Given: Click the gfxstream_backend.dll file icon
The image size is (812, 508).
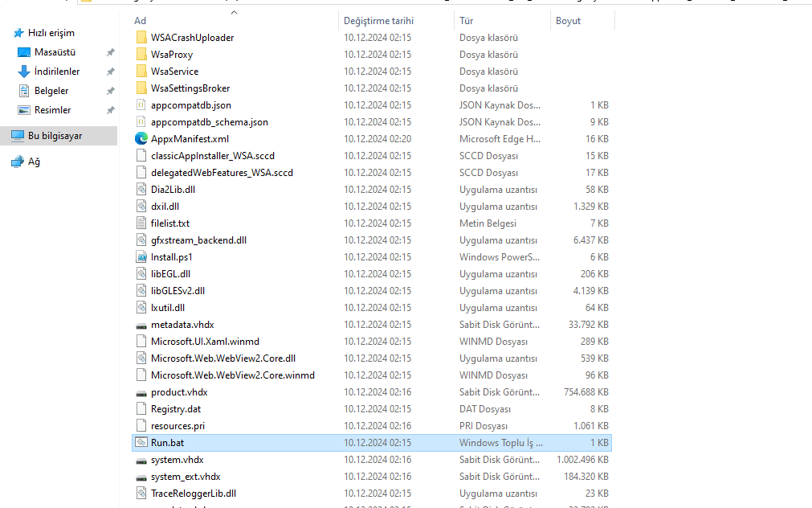Looking at the screenshot, I should 141,240.
